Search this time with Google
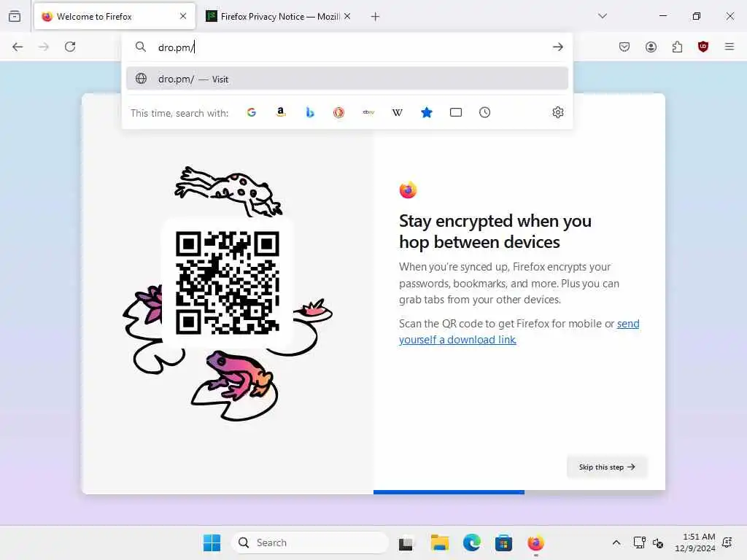This screenshot has width=747, height=560. [x=252, y=112]
